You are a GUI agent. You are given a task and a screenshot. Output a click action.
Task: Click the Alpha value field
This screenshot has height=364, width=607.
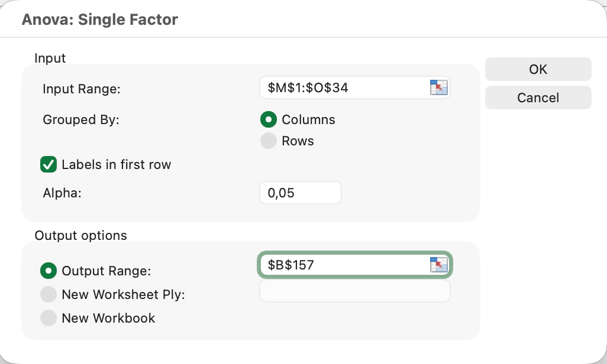tap(300, 193)
